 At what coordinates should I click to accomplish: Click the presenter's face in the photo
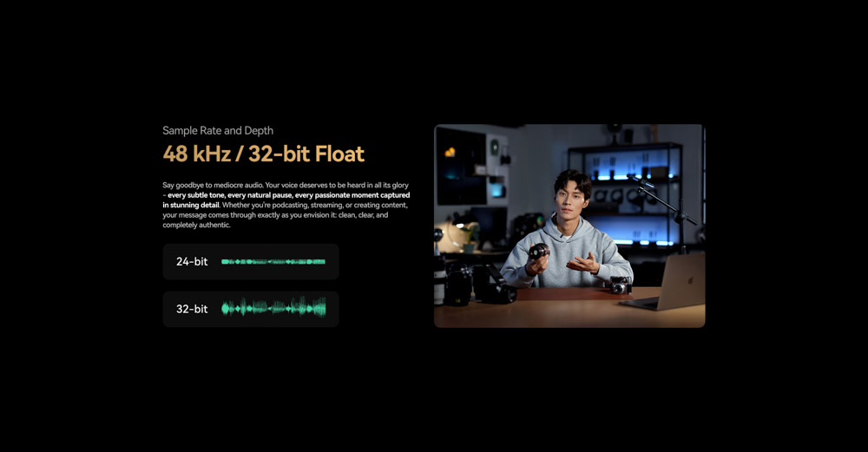pyautogui.click(x=570, y=196)
